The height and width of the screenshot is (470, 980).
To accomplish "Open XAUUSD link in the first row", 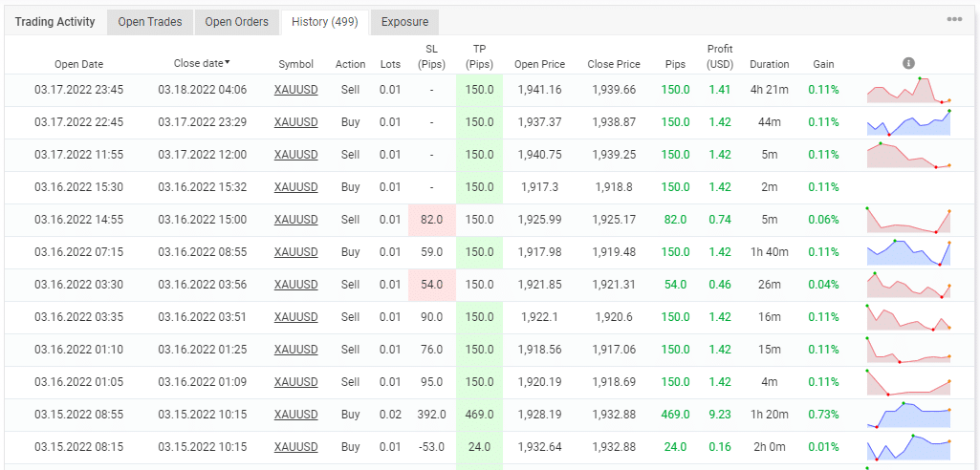I will point(295,90).
